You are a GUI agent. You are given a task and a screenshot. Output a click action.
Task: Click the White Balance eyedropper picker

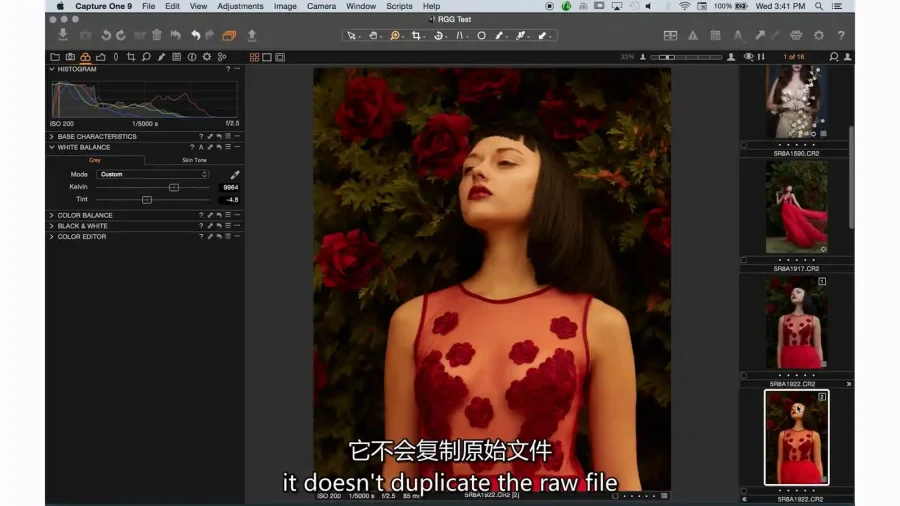coord(235,174)
